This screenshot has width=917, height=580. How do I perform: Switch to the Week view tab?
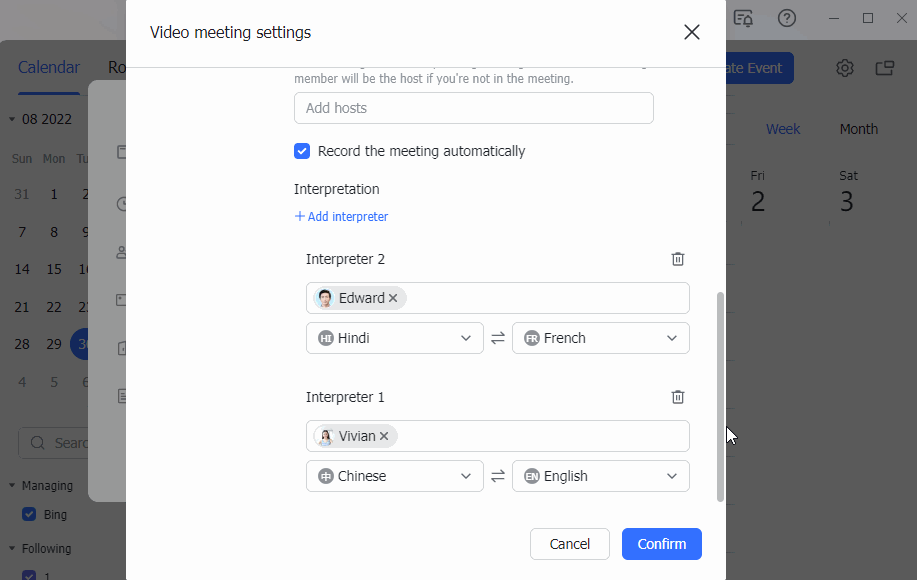(783, 129)
